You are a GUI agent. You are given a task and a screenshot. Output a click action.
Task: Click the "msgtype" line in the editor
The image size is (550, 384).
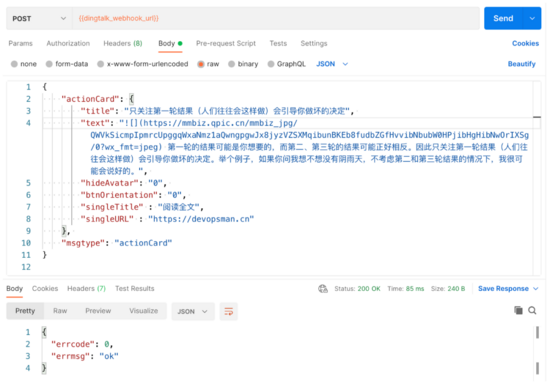tap(117, 243)
